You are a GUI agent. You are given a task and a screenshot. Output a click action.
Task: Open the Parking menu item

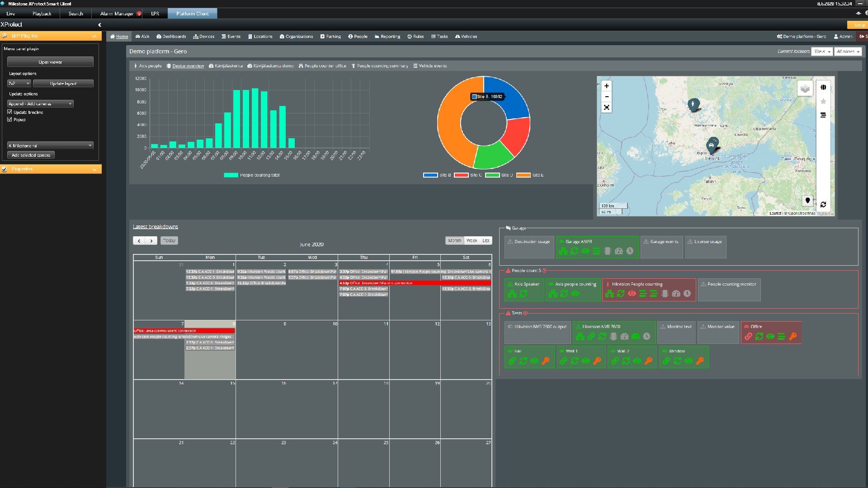[330, 37]
